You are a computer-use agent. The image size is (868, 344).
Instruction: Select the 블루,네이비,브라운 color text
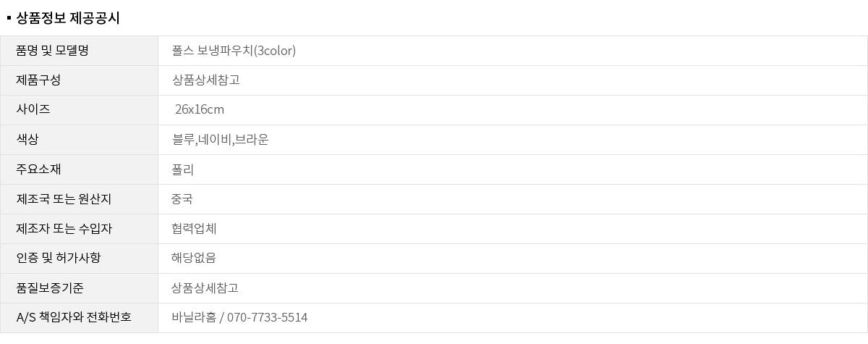point(220,140)
